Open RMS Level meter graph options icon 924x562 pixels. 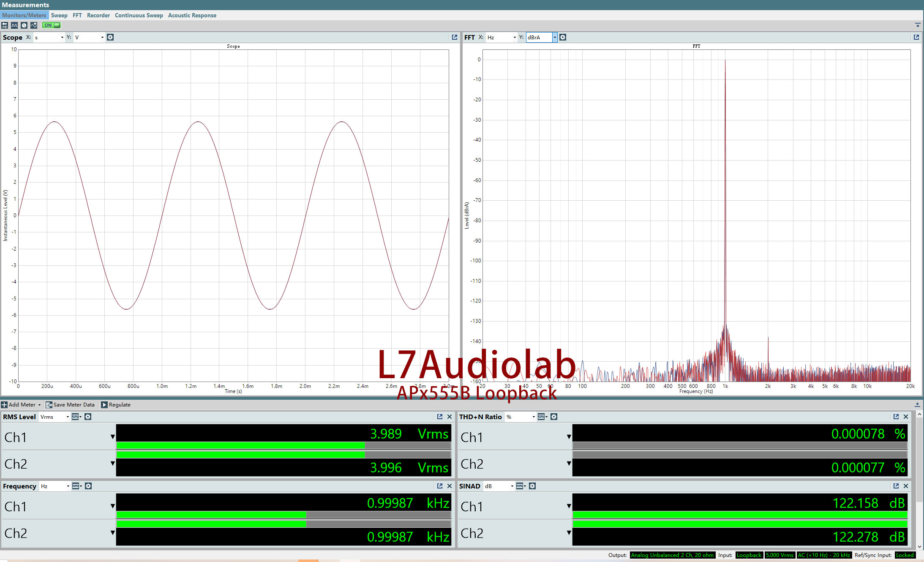point(76,417)
